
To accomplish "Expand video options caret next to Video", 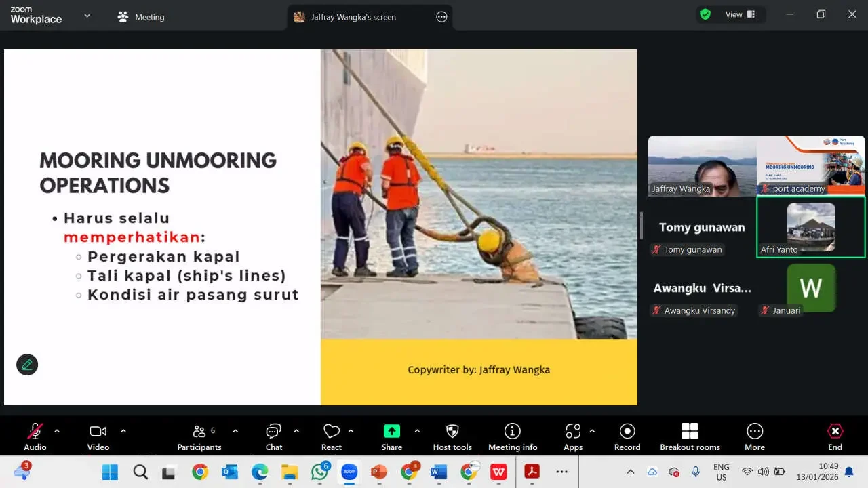I will click(x=123, y=430).
